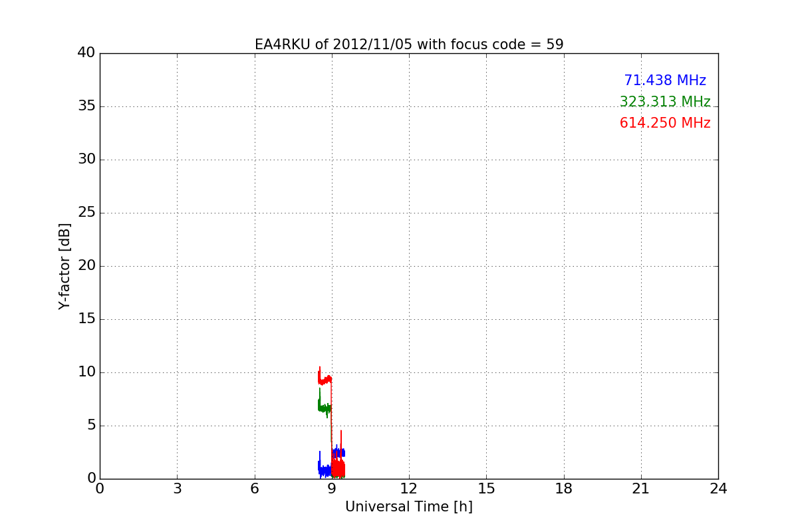Click the plot title mentioning EA4RKU
Image resolution: width=798 pixels, height=532 pixels.
click(409, 45)
